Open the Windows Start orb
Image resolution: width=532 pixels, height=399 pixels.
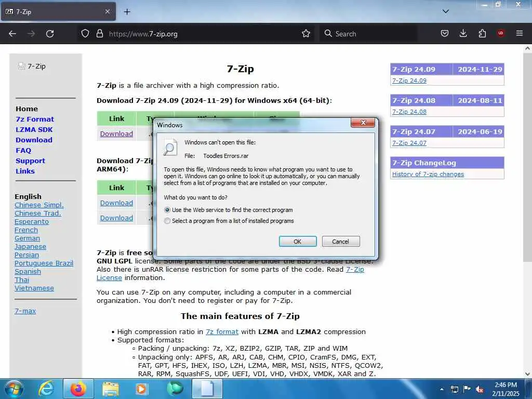click(14, 389)
